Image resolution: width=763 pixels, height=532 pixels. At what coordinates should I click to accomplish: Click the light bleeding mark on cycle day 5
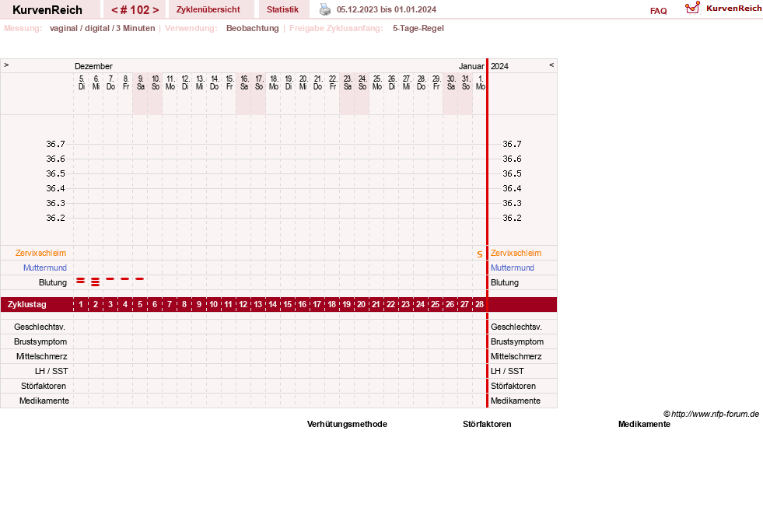[140, 279]
